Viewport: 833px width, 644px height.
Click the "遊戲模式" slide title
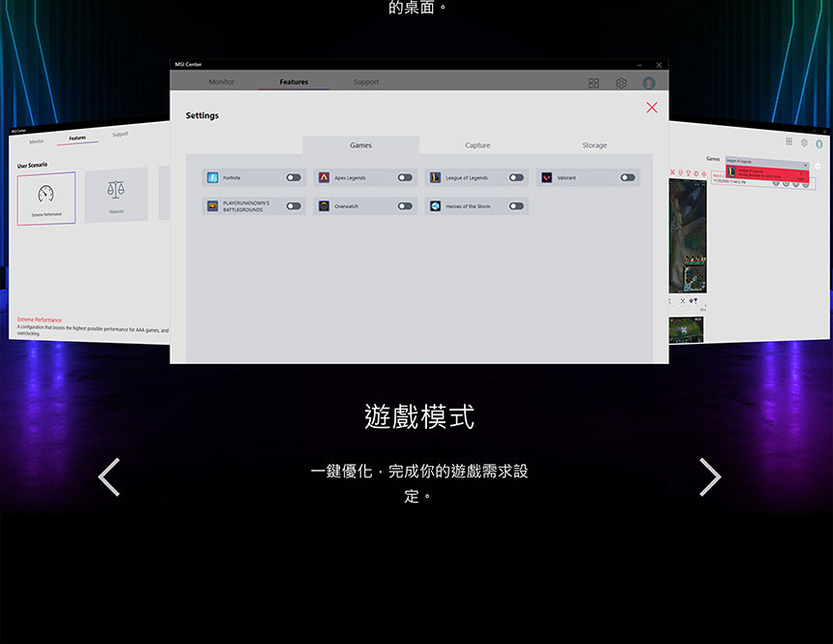click(419, 416)
